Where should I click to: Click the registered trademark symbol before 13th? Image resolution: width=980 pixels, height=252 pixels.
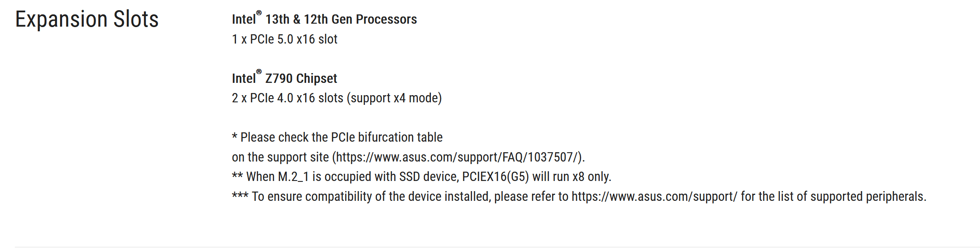[259, 13]
